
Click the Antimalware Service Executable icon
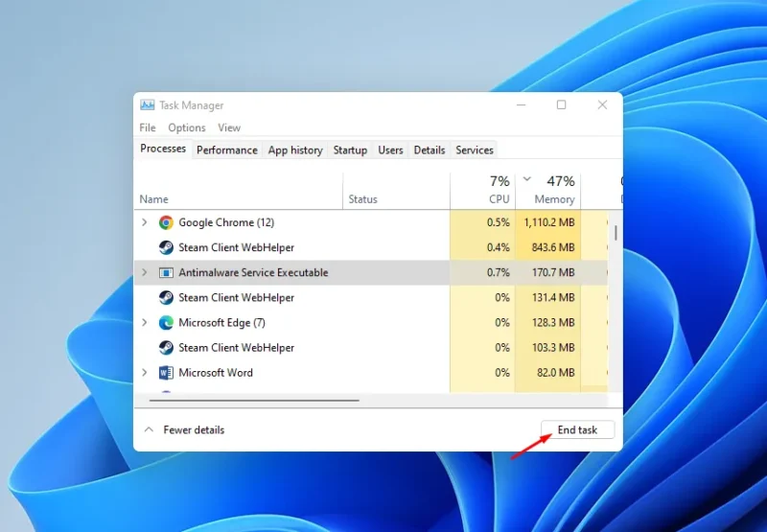tap(166, 272)
